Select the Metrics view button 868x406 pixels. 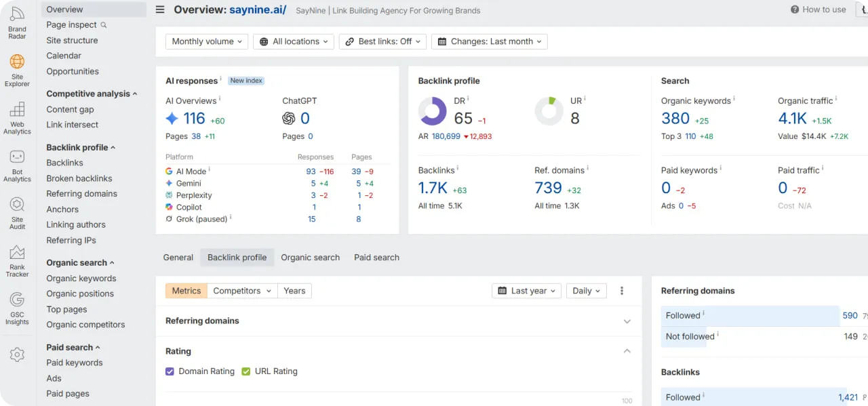[186, 291]
